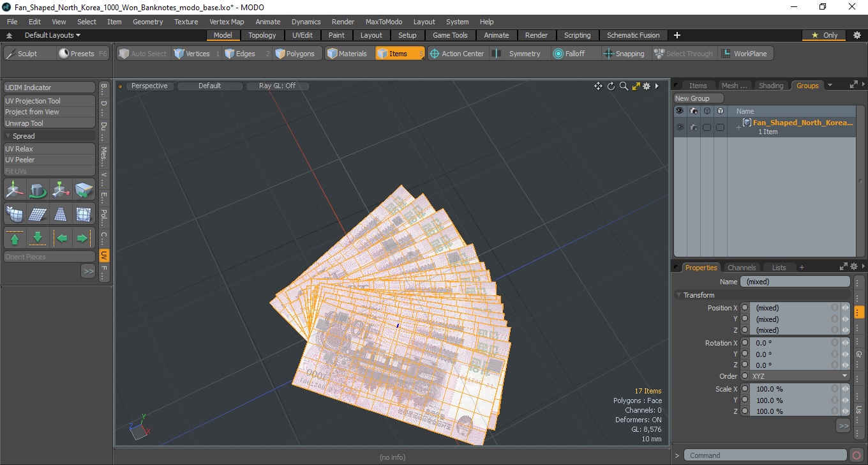Click the Rotation X value field
This screenshot has width=868, height=465.
791,343
